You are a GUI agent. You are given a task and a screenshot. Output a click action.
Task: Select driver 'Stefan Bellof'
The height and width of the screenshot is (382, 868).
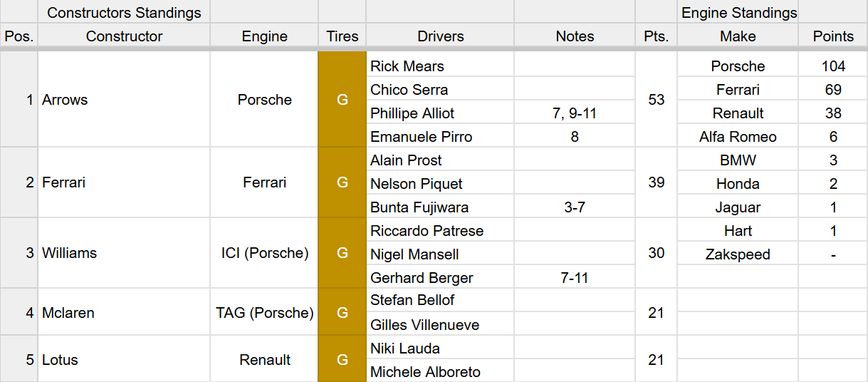(440, 300)
